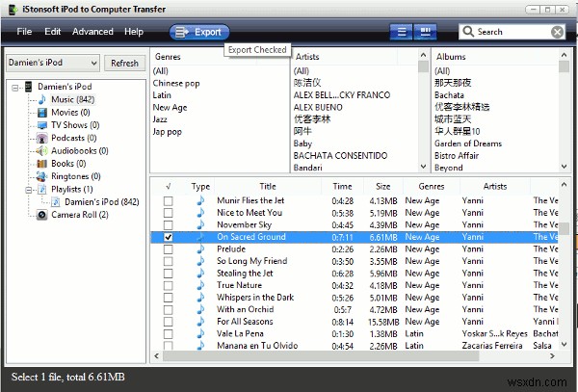The image size is (578, 392).
Task: Focus the Search input field
Action: pos(512,32)
